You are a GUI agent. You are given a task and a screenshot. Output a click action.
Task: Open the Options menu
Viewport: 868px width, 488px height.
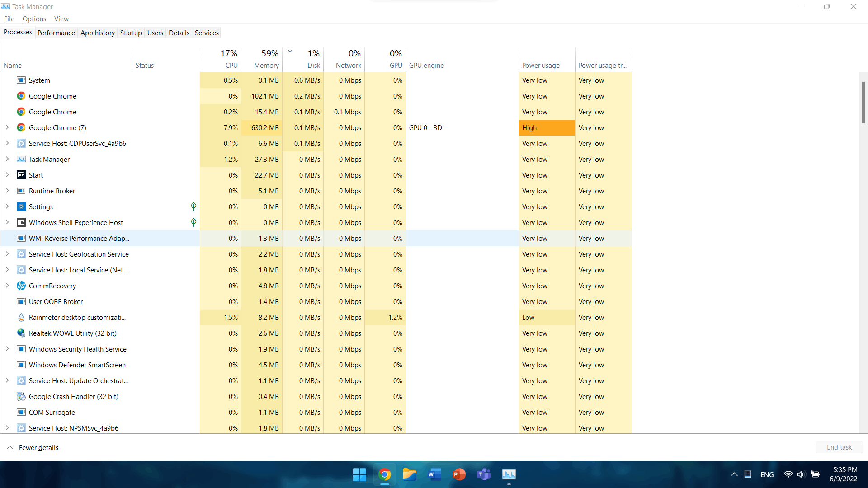(34, 19)
